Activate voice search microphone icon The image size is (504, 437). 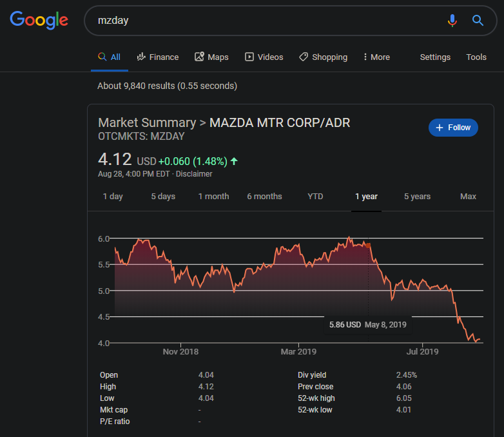(452, 20)
